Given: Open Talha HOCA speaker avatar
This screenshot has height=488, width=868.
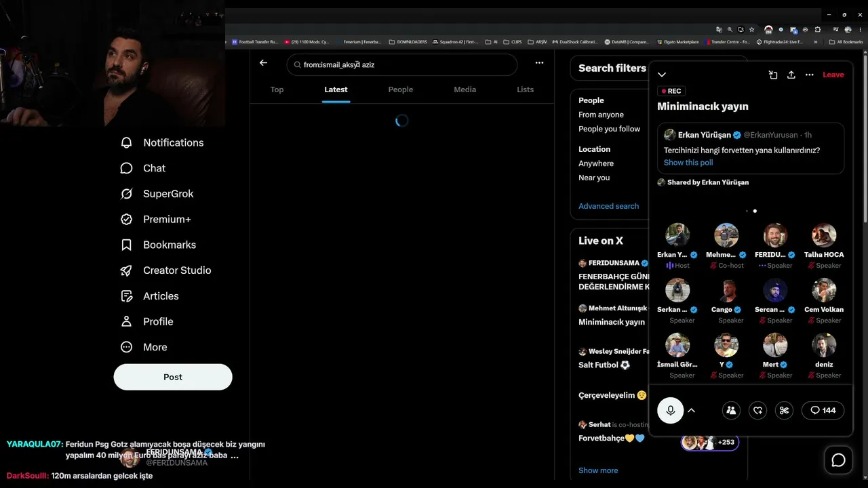Looking at the screenshot, I should click(x=824, y=235).
